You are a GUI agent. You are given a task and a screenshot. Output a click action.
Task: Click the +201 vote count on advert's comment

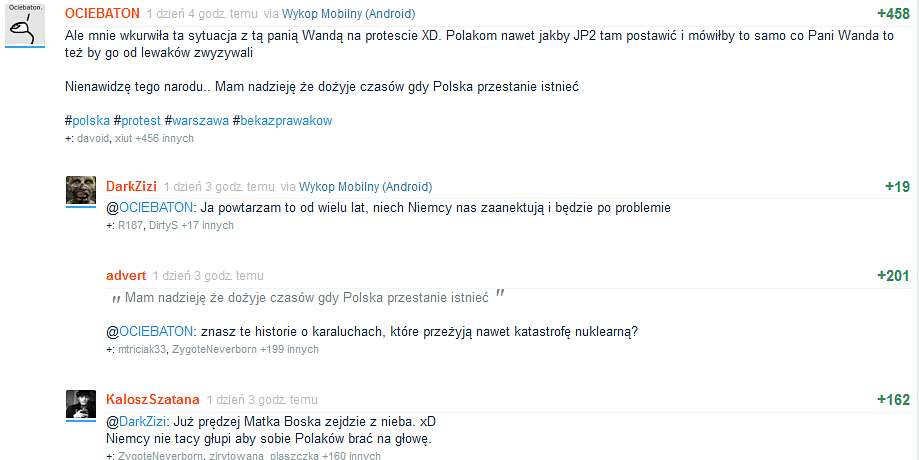[x=893, y=276]
